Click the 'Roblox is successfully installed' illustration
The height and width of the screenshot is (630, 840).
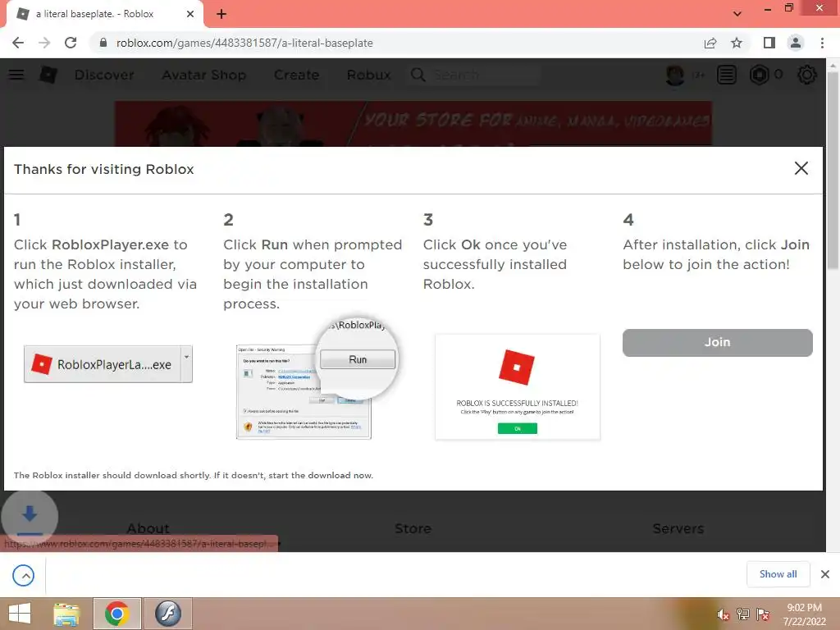coord(518,387)
